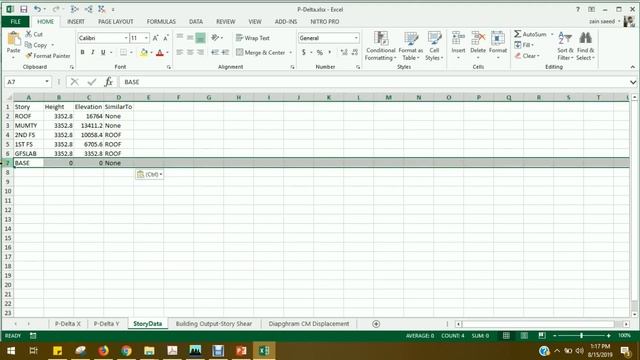640x360 pixels.
Task: Open the General number format dropdown
Action: click(356, 38)
